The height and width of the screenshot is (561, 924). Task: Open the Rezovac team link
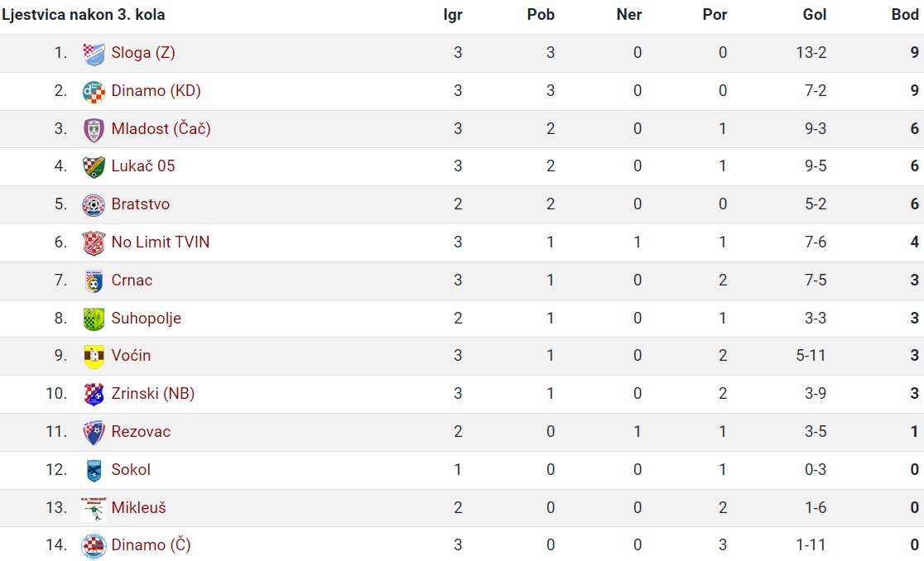point(141,431)
